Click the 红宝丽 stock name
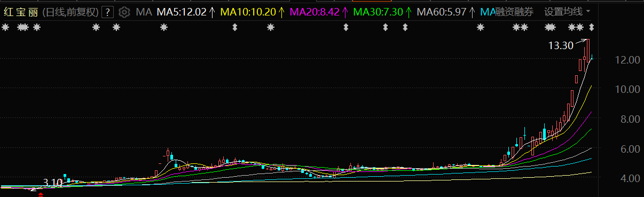This screenshot has height=197, width=644. tap(20, 12)
